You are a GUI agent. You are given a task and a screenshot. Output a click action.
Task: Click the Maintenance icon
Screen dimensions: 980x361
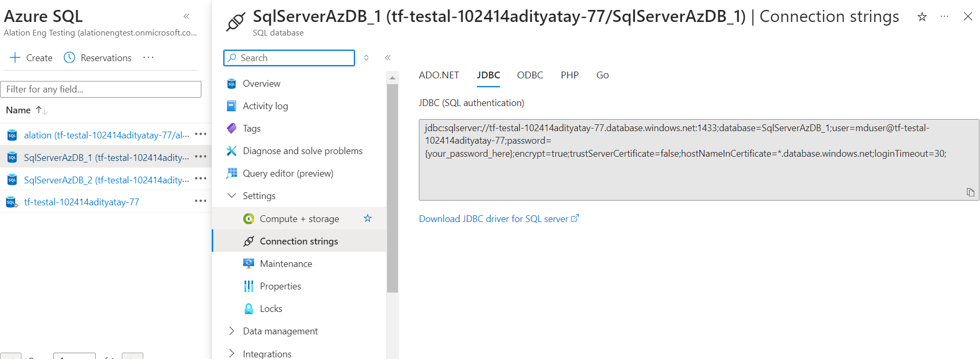tap(249, 264)
